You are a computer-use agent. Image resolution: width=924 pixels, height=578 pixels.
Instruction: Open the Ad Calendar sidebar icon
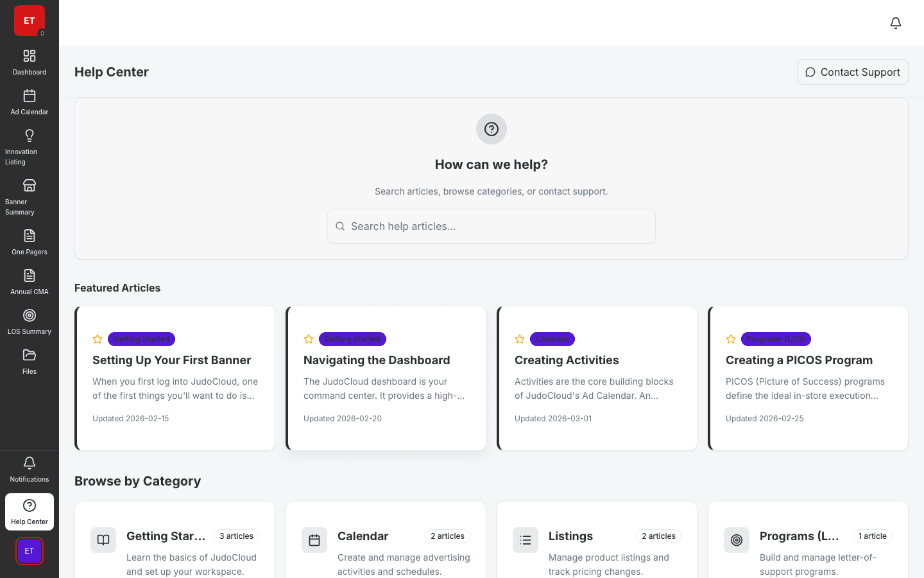[30, 96]
